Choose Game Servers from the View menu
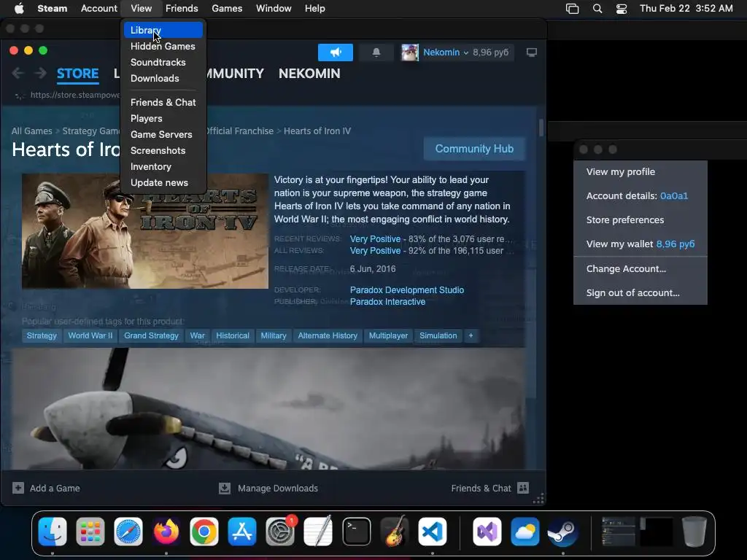The image size is (747, 560). (163, 135)
